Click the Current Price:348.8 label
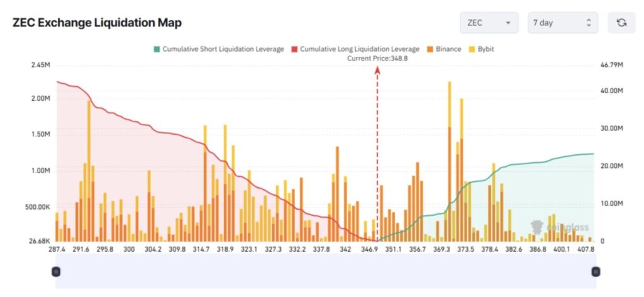Viewport: 644px width, 297px height. 373,58
